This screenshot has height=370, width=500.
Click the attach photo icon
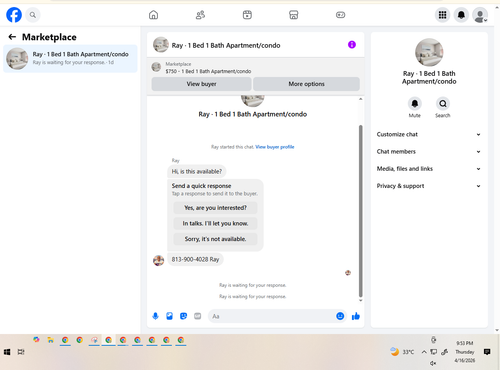pos(169,316)
